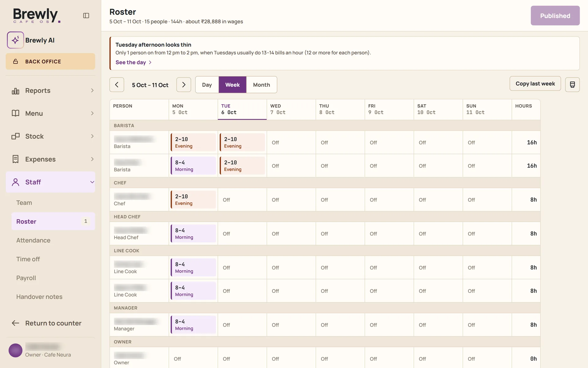Click the Expenses receipt icon
The image size is (588, 368).
point(16,159)
